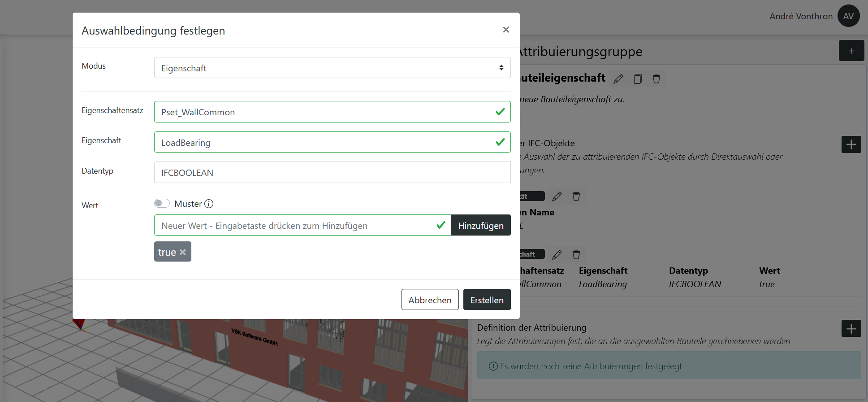
Task: Click the Eigenschaft column header in background
Action: pos(603,271)
